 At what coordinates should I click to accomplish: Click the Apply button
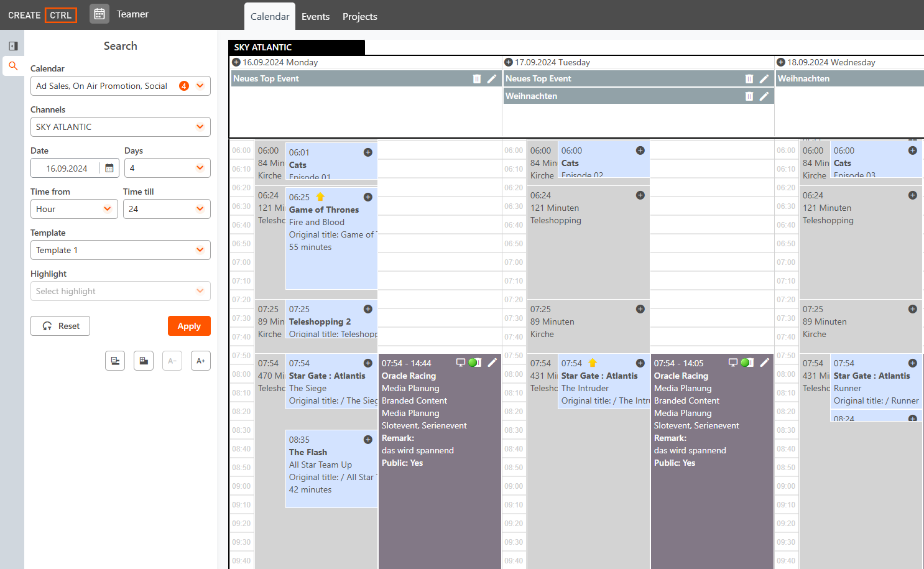click(189, 326)
